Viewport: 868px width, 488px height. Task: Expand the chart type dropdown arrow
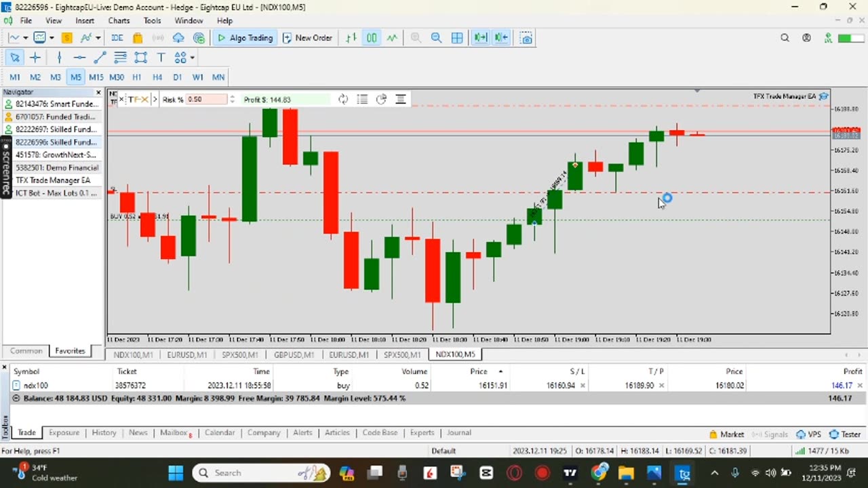click(x=25, y=38)
